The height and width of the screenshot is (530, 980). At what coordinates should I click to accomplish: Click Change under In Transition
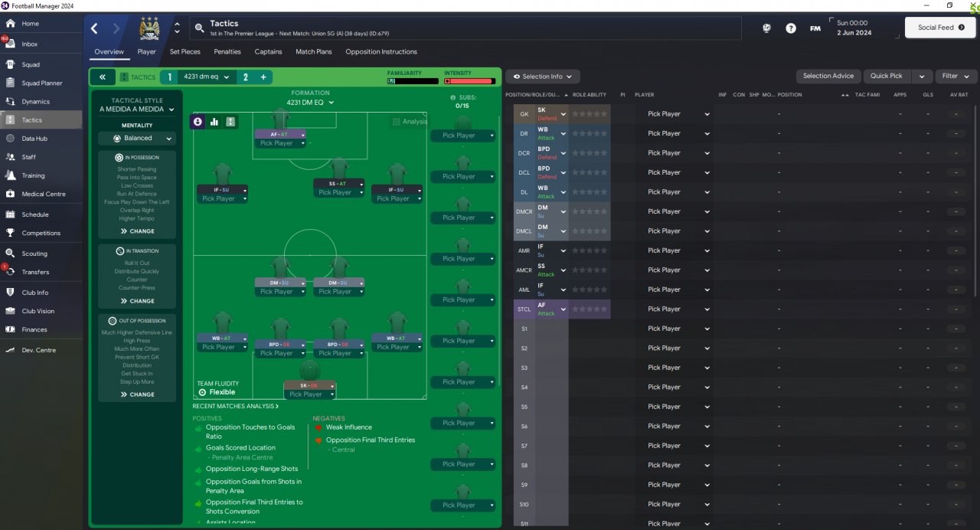[x=137, y=301]
